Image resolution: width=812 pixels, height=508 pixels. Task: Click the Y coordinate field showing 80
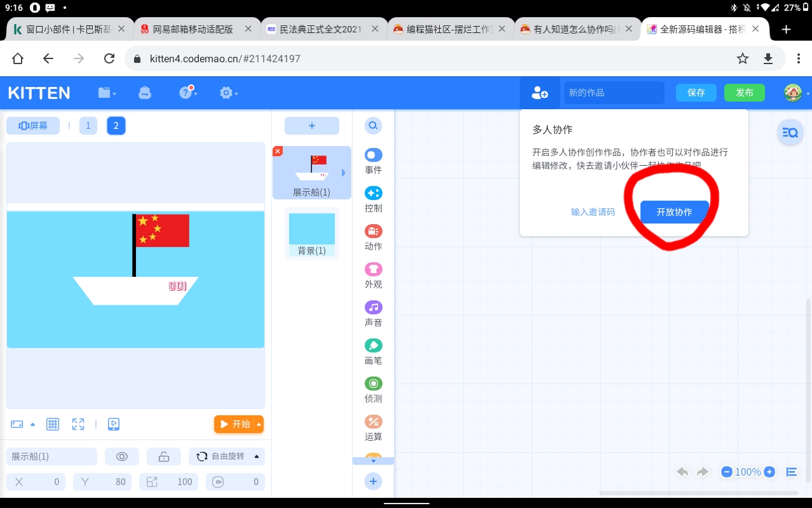click(102, 482)
